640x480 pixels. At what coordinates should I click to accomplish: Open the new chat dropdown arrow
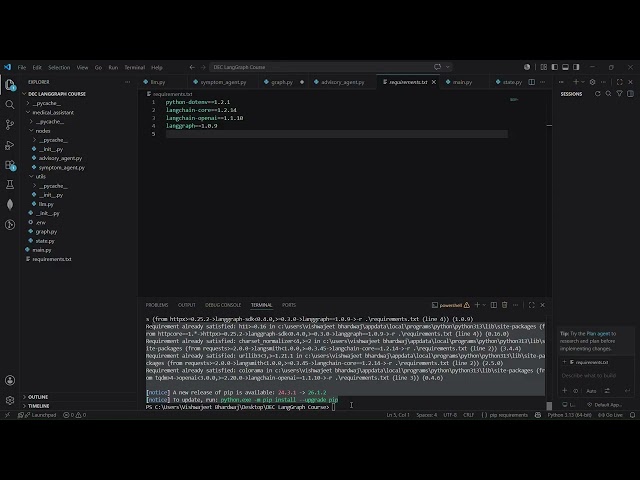coord(583,82)
